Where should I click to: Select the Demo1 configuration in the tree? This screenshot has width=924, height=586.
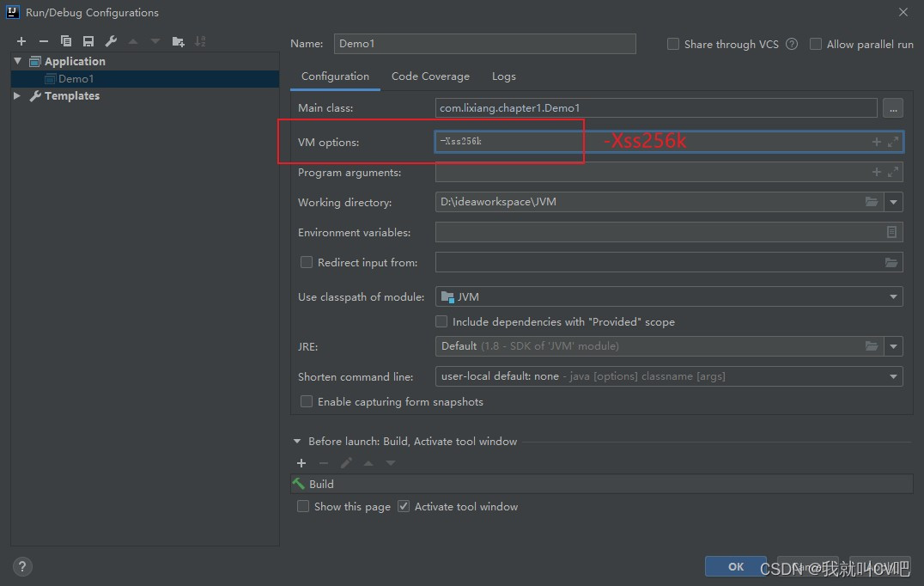[145, 78]
